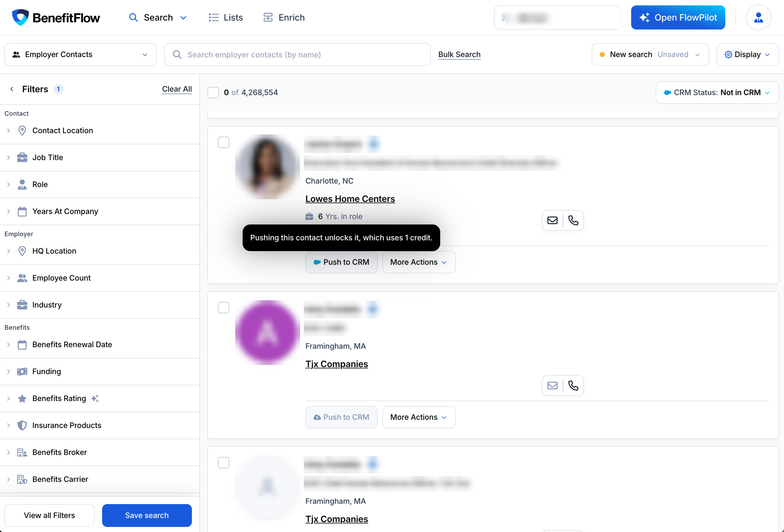Check the Lowes Home Centers contact checkbox
The width and height of the screenshot is (784, 532).
pyautogui.click(x=224, y=142)
